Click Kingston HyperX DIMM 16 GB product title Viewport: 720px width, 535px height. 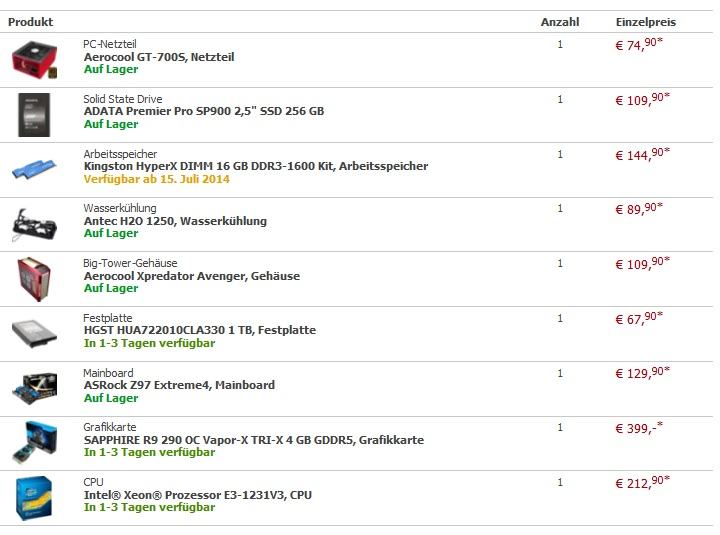click(x=256, y=166)
